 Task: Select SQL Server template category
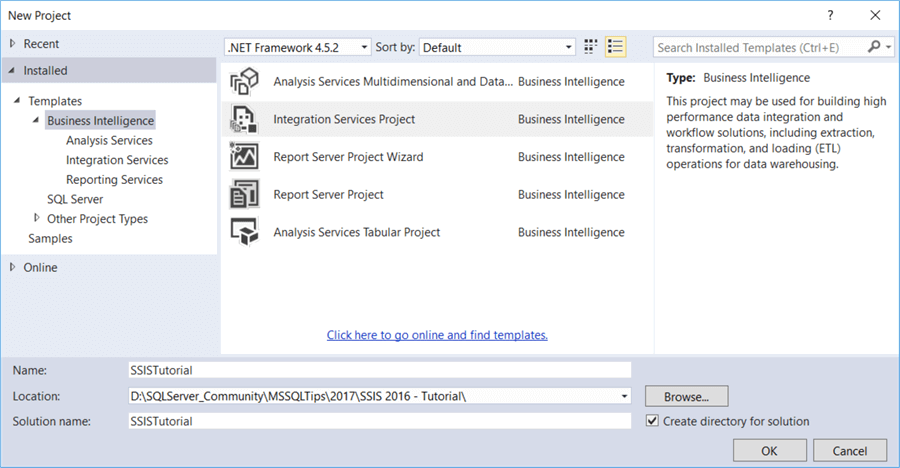tap(75, 199)
